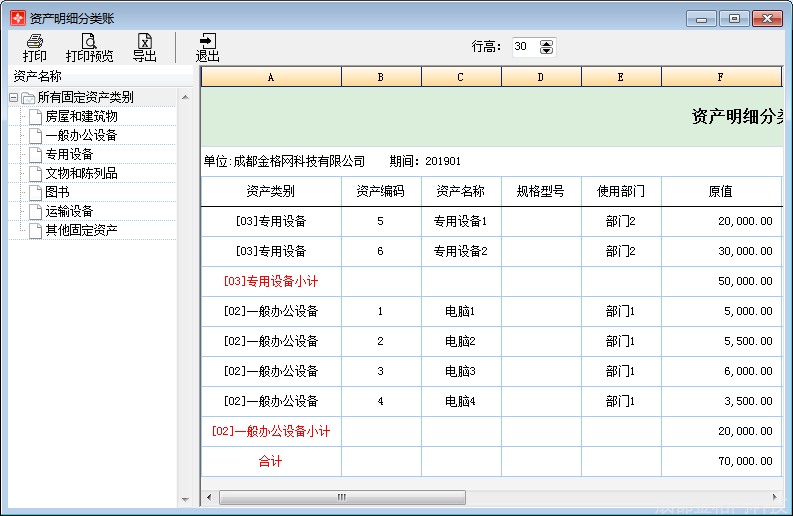Screen dimensions: 793x516
Task: Click the right arrow of horizontal scrollbar
Action: [x=774, y=497]
